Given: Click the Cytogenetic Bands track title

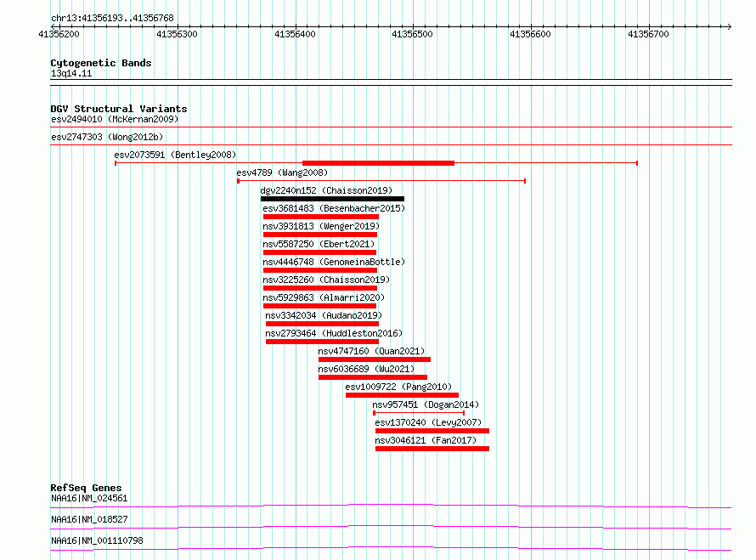Looking at the screenshot, I should (101, 63).
